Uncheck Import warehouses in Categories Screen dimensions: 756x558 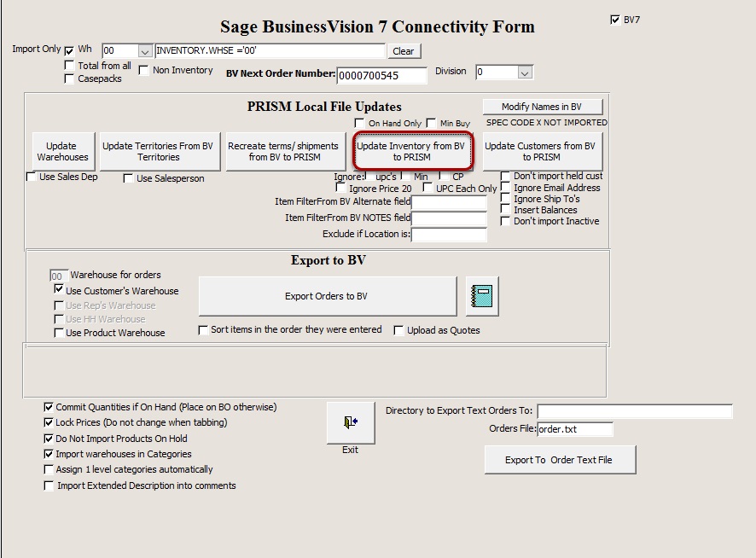49,454
